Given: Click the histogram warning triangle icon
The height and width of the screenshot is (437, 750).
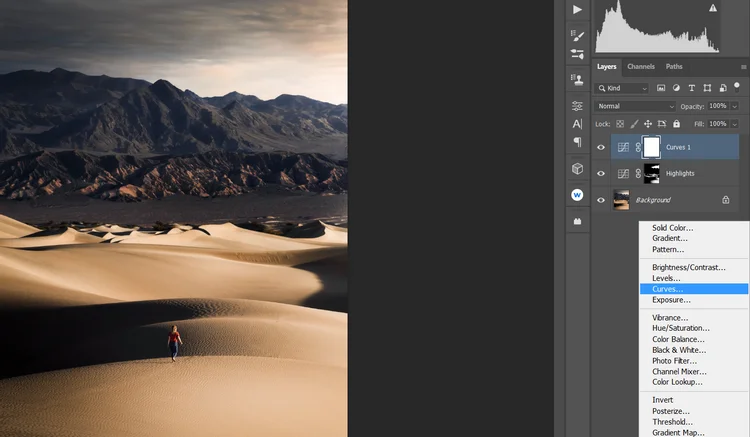Looking at the screenshot, I should (x=712, y=8).
